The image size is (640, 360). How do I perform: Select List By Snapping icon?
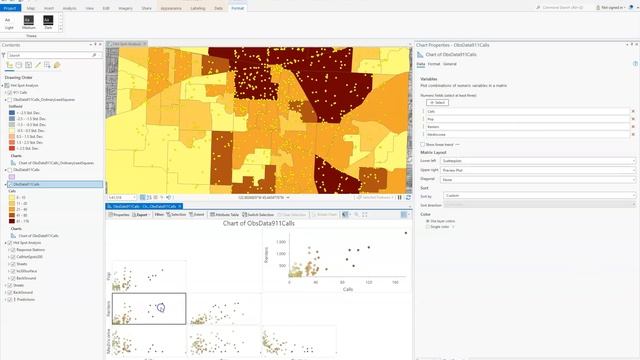click(47, 65)
